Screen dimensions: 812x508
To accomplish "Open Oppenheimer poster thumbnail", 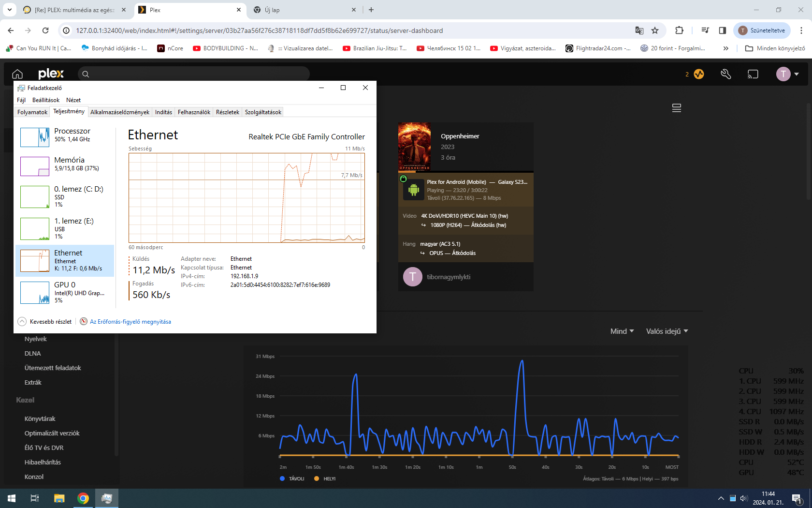I will [414, 147].
